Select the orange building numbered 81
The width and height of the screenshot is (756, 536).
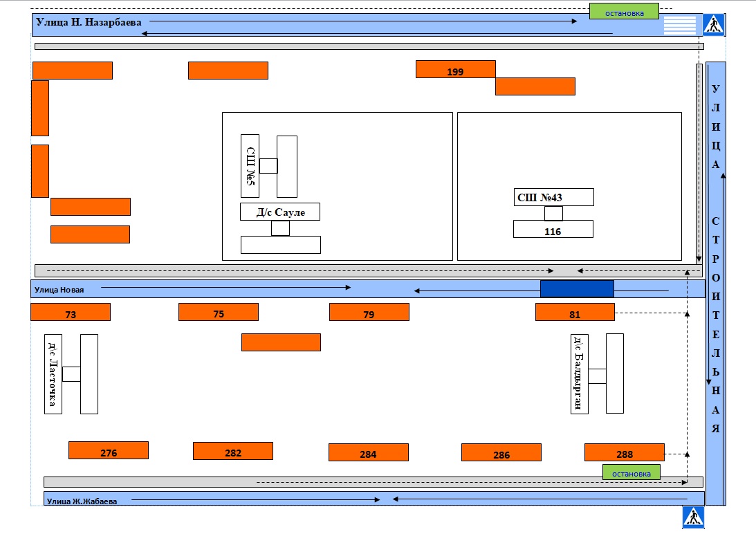click(575, 312)
